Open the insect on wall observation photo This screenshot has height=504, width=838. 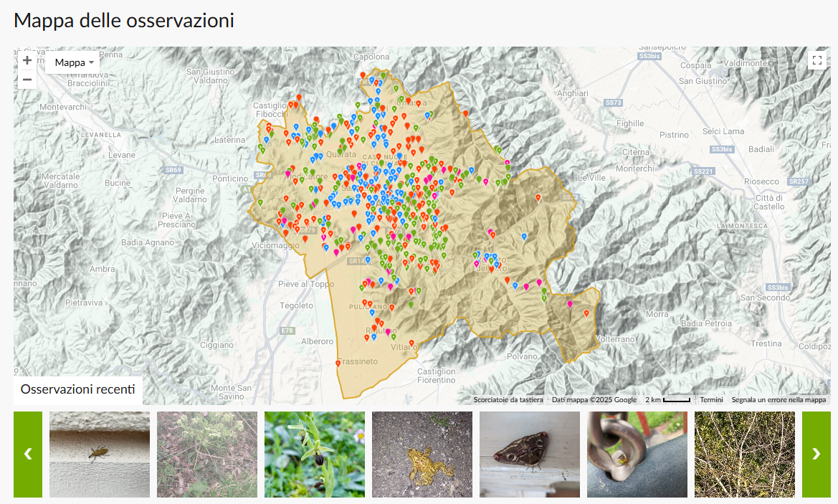click(100, 455)
